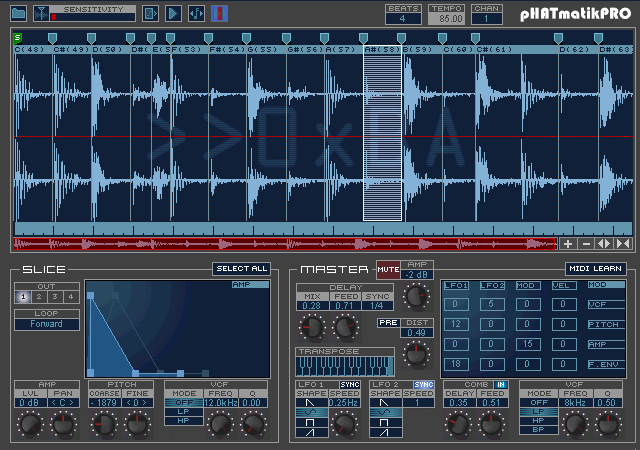Click the red overview waveform scrollbar
This screenshot has height=450, width=640.
(x=284, y=244)
